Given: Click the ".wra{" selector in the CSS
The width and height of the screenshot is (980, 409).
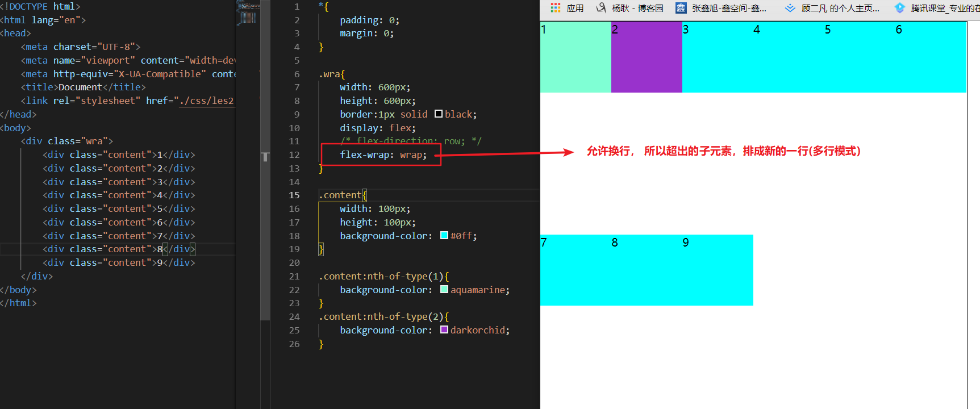Looking at the screenshot, I should pos(332,74).
